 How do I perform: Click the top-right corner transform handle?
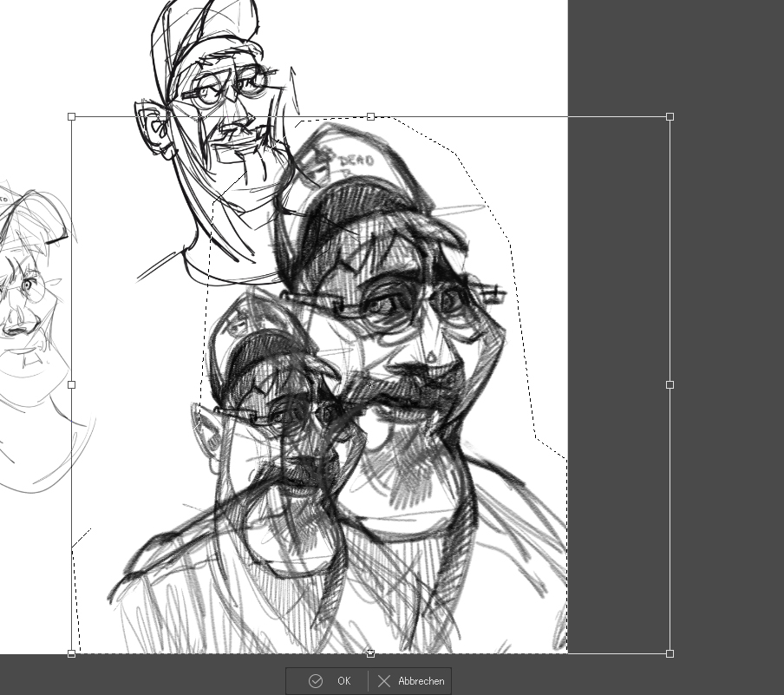click(670, 116)
